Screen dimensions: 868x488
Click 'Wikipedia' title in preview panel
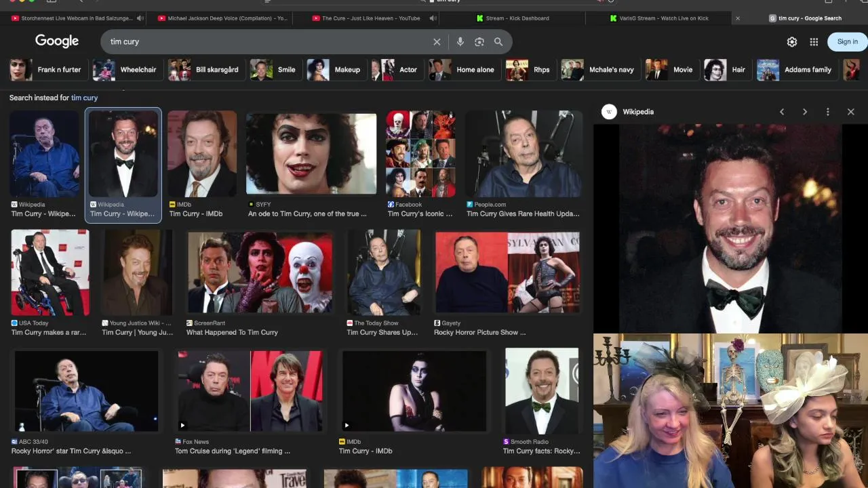[x=638, y=112]
